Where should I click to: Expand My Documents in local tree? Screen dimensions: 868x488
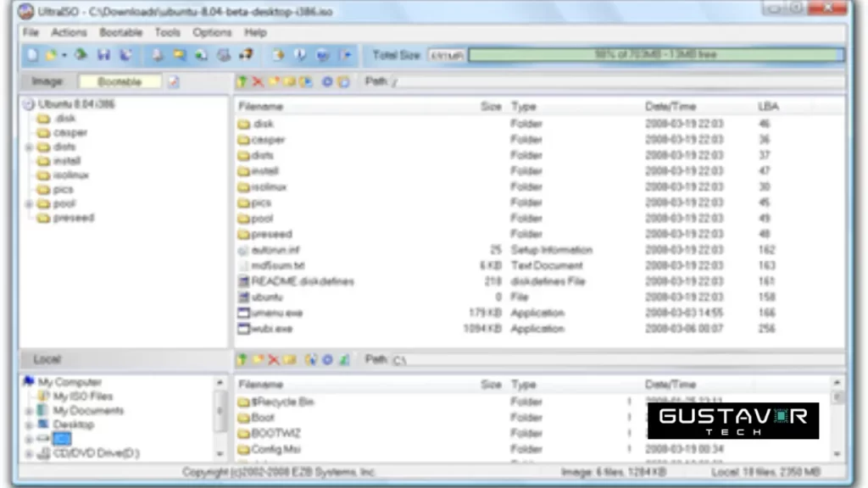click(x=29, y=411)
